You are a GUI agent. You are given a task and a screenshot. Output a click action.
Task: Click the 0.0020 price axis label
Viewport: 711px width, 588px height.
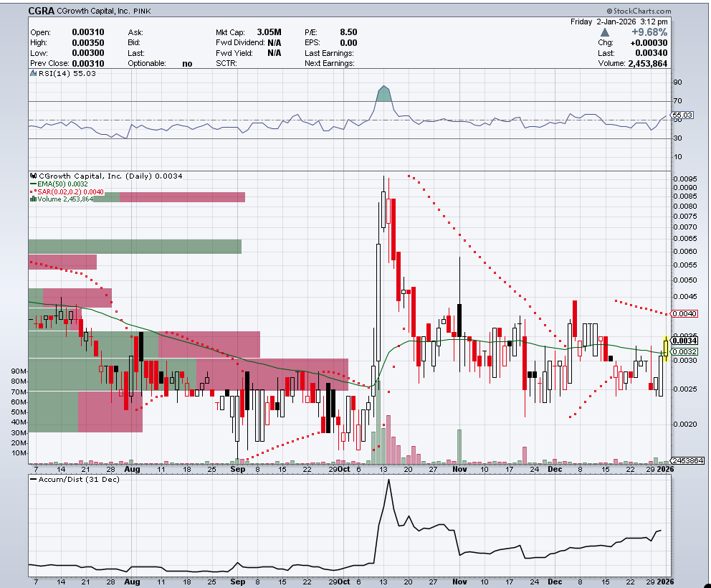point(685,425)
